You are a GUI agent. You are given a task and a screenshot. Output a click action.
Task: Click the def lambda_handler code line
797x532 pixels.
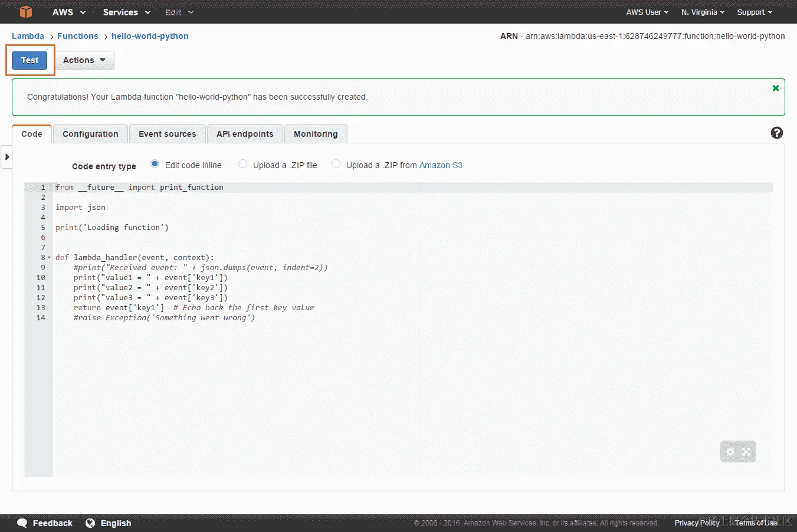(135, 258)
